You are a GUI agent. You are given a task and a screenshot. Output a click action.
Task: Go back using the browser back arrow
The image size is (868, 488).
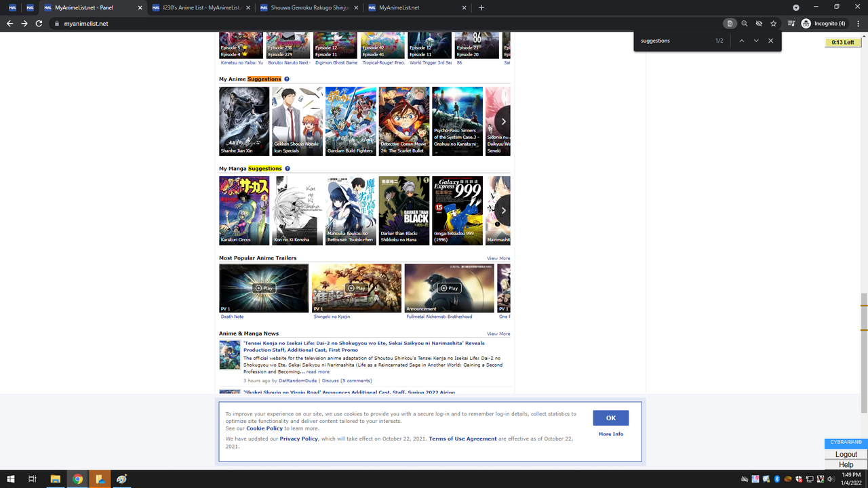point(9,24)
